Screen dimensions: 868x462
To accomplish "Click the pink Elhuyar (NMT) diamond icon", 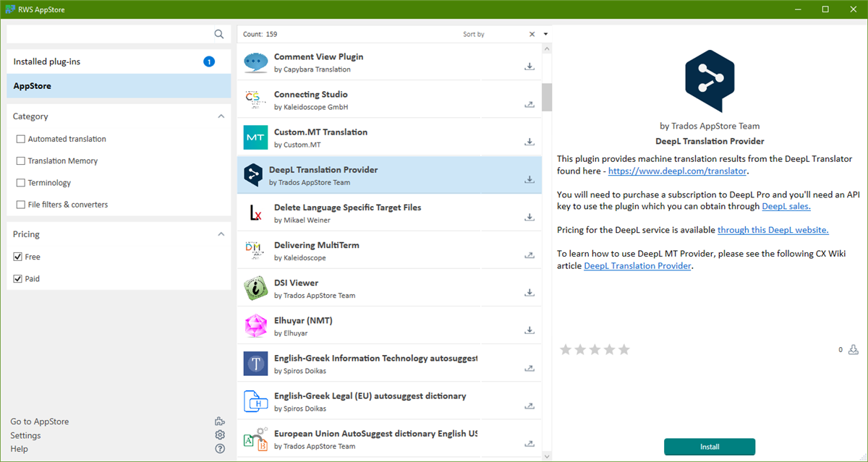I will click(x=255, y=325).
